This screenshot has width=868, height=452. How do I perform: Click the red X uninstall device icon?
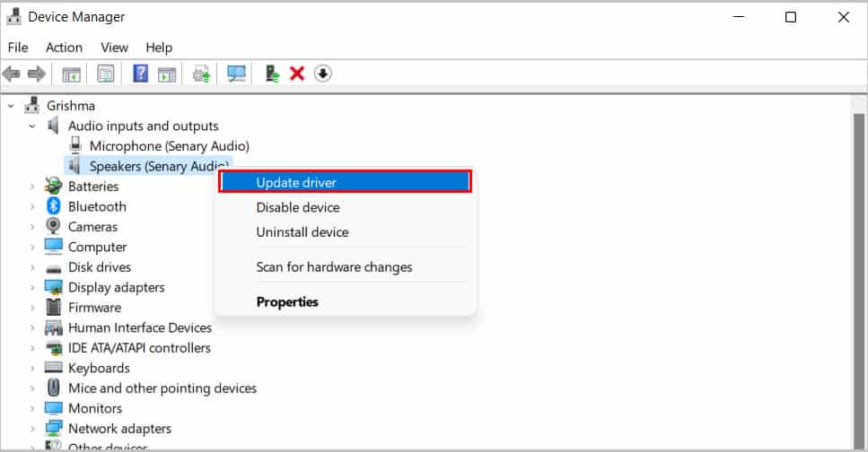(x=297, y=74)
